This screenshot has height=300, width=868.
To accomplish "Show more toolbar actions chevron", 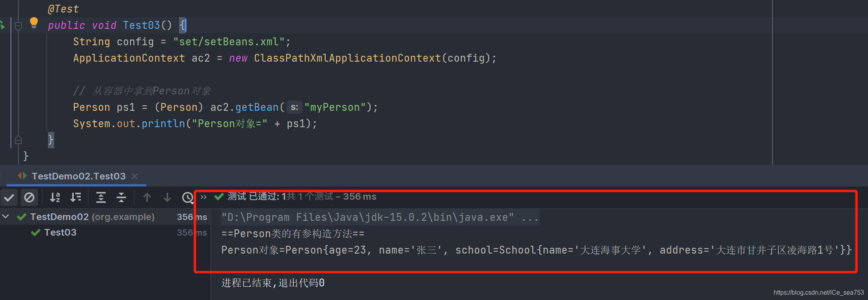I will click(204, 197).
